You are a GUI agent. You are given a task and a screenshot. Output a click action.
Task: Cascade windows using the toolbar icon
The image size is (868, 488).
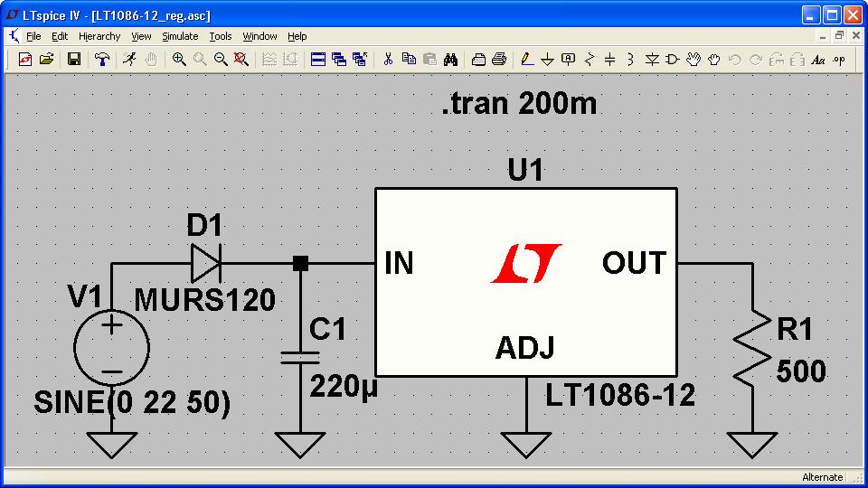pos(339,60)
